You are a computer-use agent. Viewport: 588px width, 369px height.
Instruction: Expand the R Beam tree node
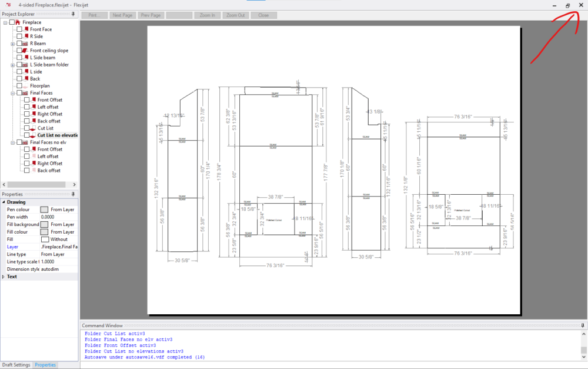(12, 43)
